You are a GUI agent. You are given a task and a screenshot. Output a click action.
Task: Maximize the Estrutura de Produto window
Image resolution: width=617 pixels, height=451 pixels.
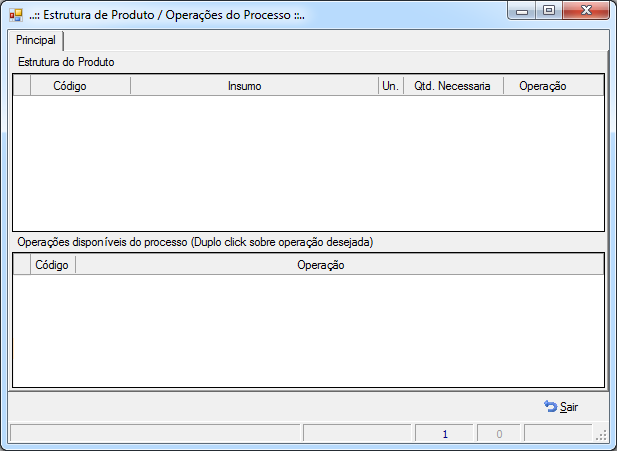[549, 11]
